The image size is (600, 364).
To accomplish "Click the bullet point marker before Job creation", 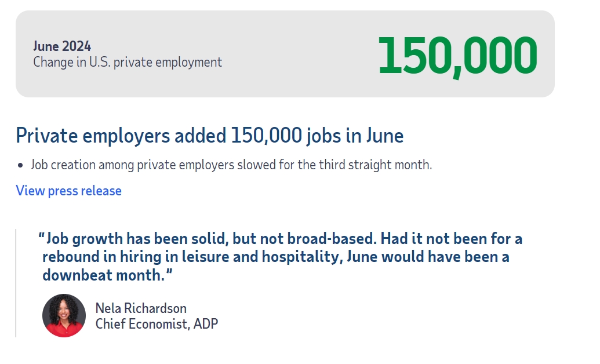I will [20, 165].
